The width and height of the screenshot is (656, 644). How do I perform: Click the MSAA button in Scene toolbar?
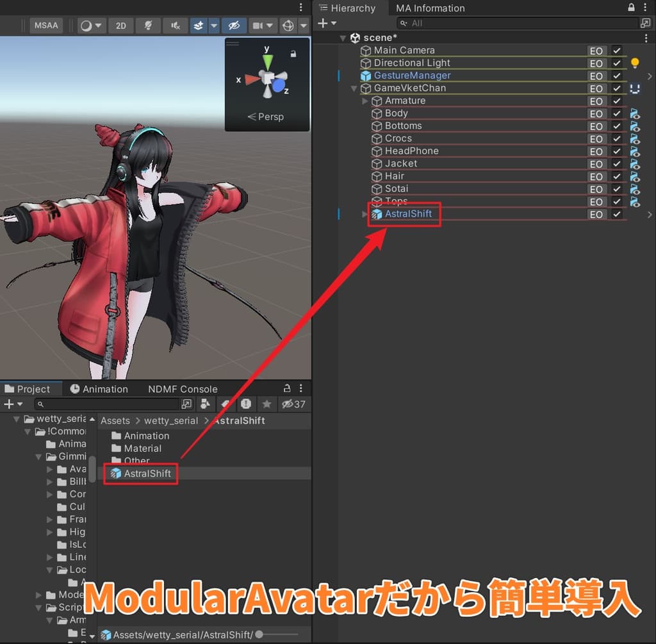click(46, 26)
